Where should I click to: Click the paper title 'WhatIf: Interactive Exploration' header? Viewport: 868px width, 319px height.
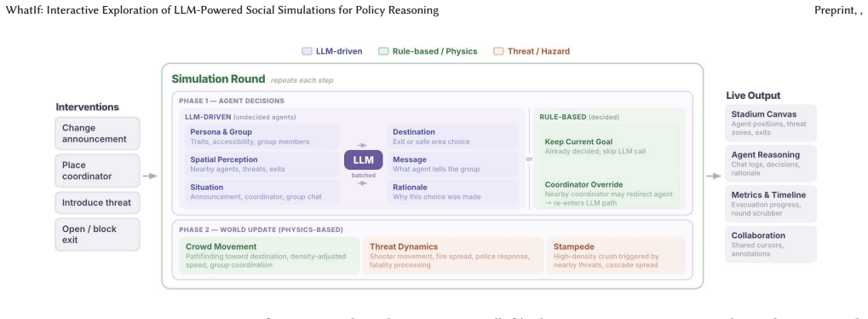pos(222,10)
